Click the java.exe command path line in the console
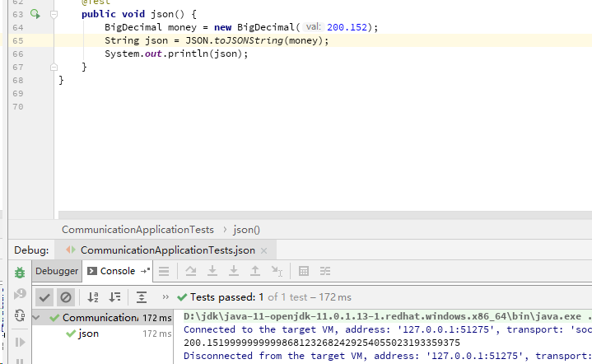 pyautogui.click(x=388, y=316)
